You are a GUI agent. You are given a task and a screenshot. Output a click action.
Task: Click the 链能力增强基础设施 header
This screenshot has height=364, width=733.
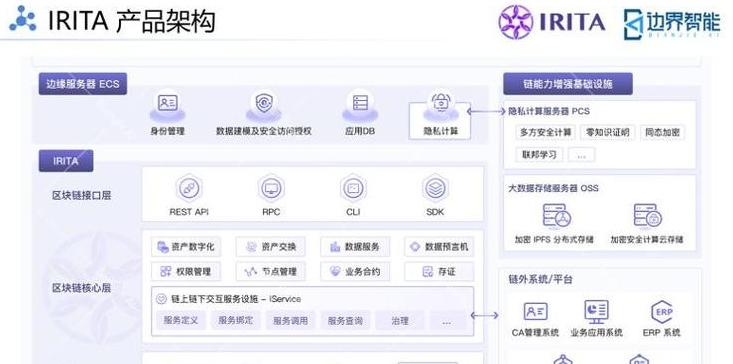[568, 84]
